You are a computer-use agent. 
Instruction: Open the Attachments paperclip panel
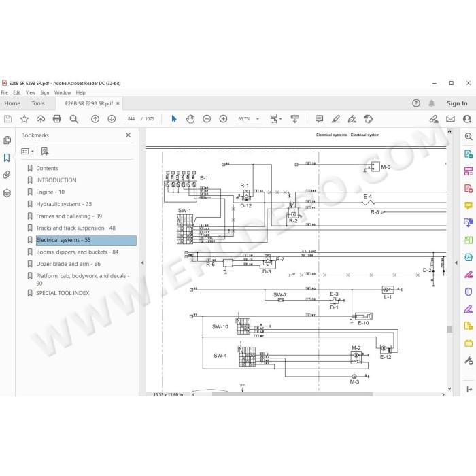click(x=7, y=175)
